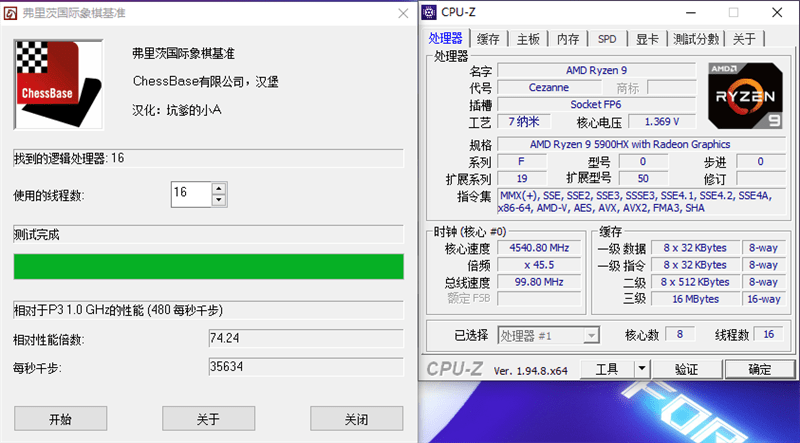Screen dimensions: 800x443
Task: Click the CPU-Z title bar icon
Action: tap(429, 12)
